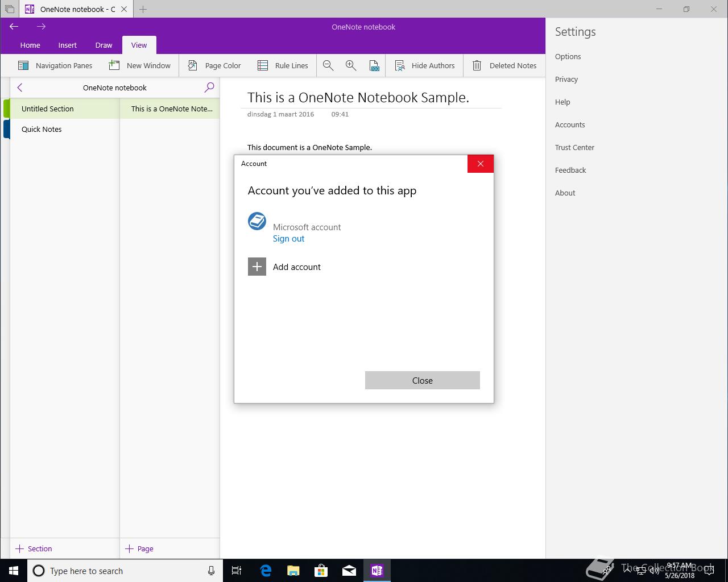728x582 pixels.
Task: Open Trust Center in Settings
Action: [574, 147]
